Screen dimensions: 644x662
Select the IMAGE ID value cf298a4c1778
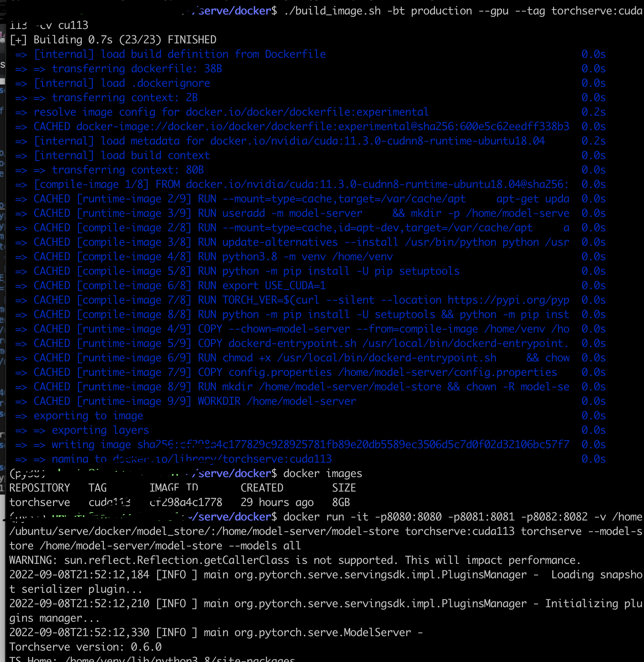185,502
